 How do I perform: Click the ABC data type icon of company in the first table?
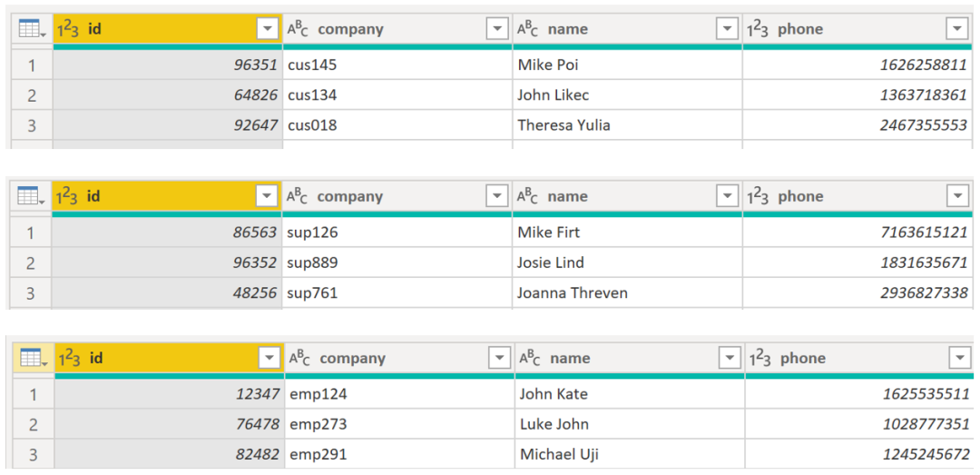[298, 29]
